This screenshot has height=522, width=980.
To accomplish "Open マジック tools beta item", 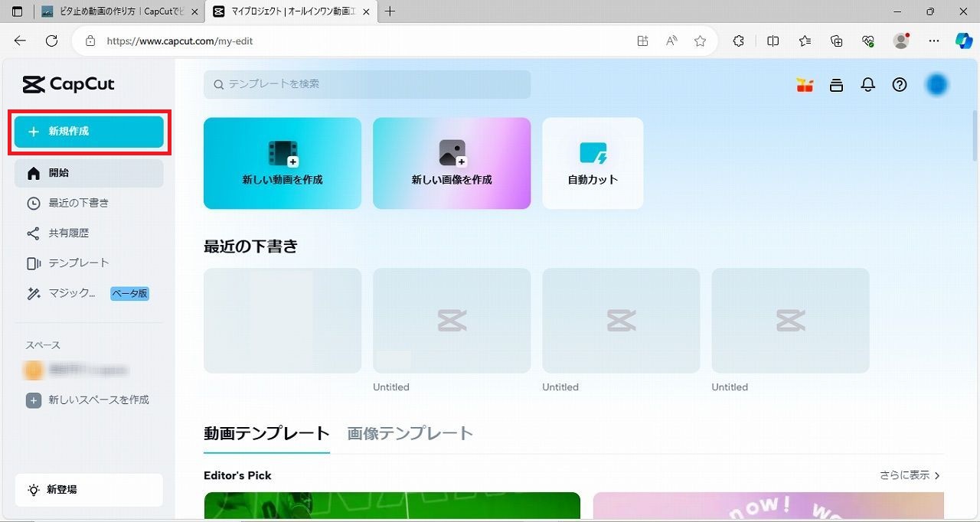I will pyautogui.click(x=72, y=293).
